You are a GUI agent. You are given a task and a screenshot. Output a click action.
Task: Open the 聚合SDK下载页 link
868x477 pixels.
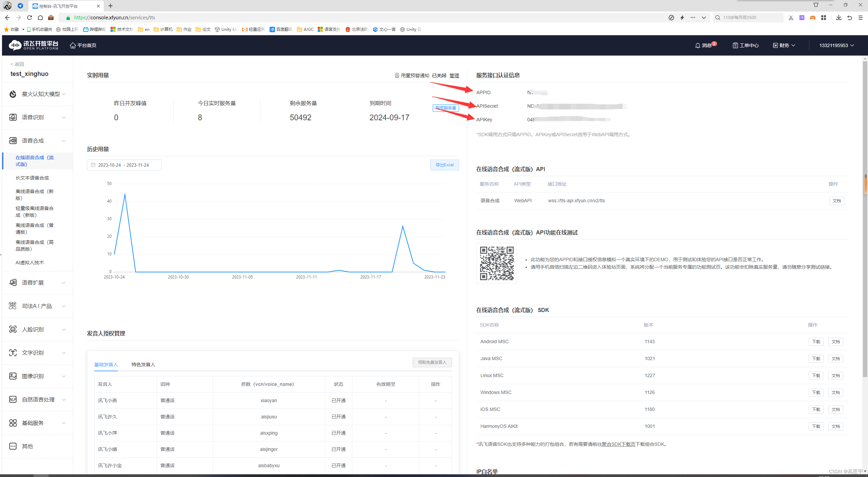(618, 444)
